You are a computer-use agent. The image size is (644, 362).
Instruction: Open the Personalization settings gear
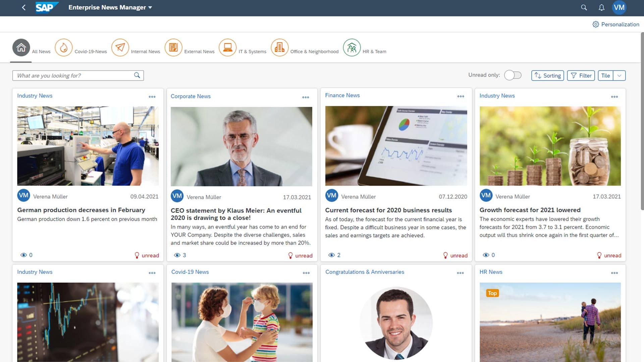(x=596, y=24)
